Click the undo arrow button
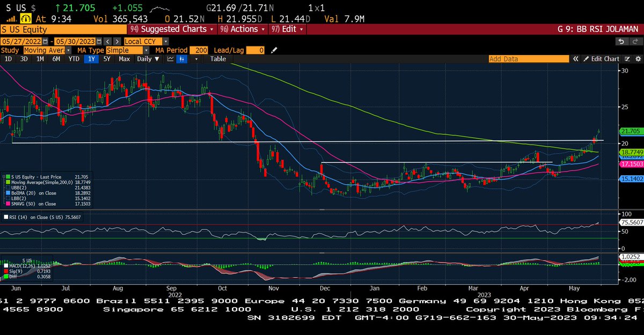This screenshot has height=335, width=644. 621,41
